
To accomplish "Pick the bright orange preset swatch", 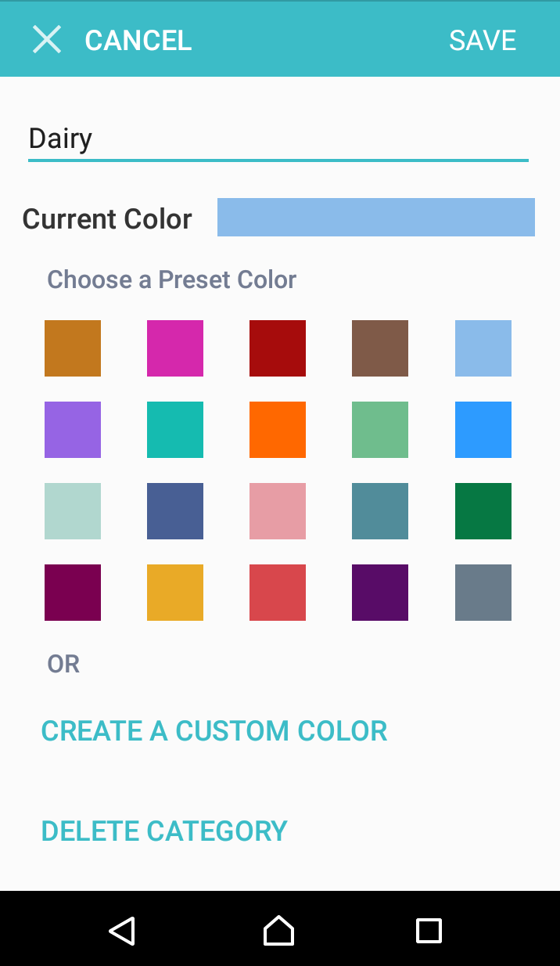I will [x=278, y=430].
